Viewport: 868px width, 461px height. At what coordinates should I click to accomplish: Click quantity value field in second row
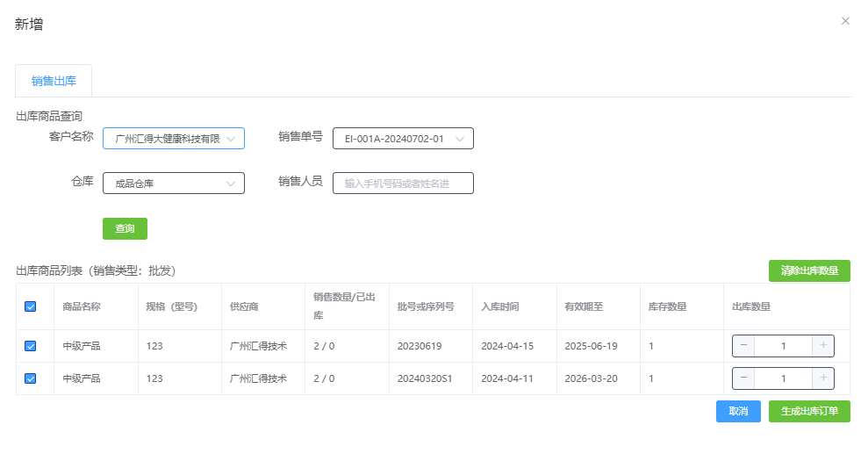tap(783, 378)
